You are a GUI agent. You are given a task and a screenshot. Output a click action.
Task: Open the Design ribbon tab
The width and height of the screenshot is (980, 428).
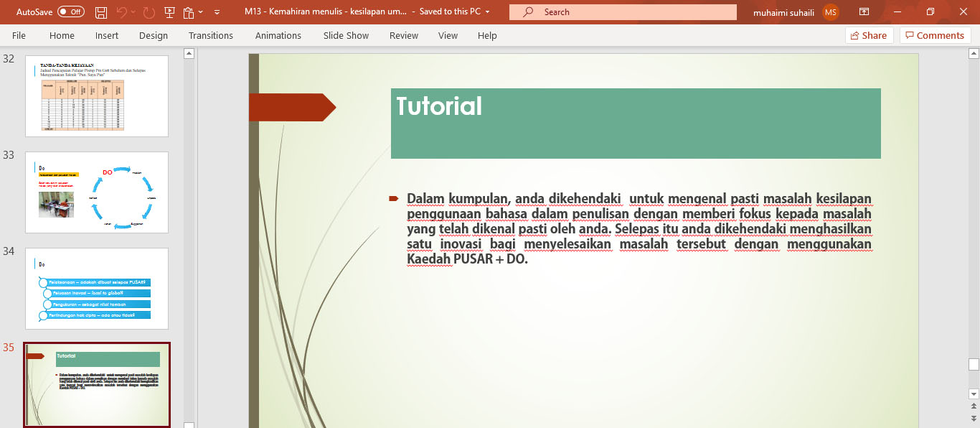154,35
